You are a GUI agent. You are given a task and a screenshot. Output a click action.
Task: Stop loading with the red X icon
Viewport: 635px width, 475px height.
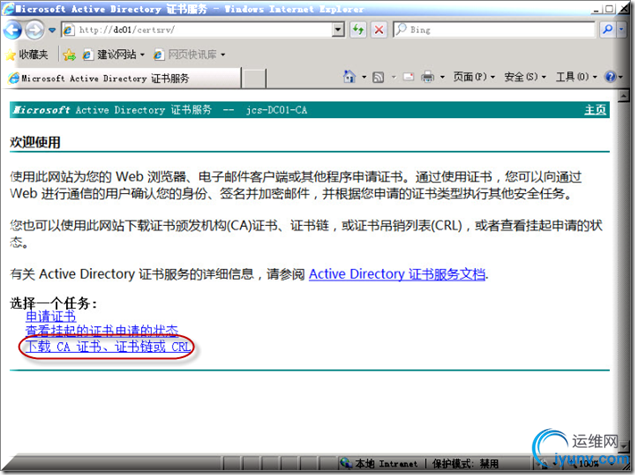click(379, 30)
